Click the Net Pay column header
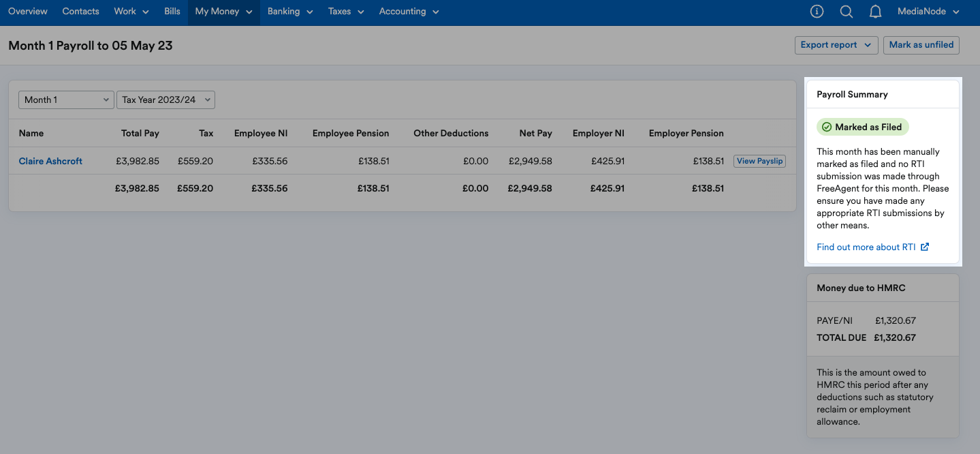980x454 pixels. pos(536,133)
